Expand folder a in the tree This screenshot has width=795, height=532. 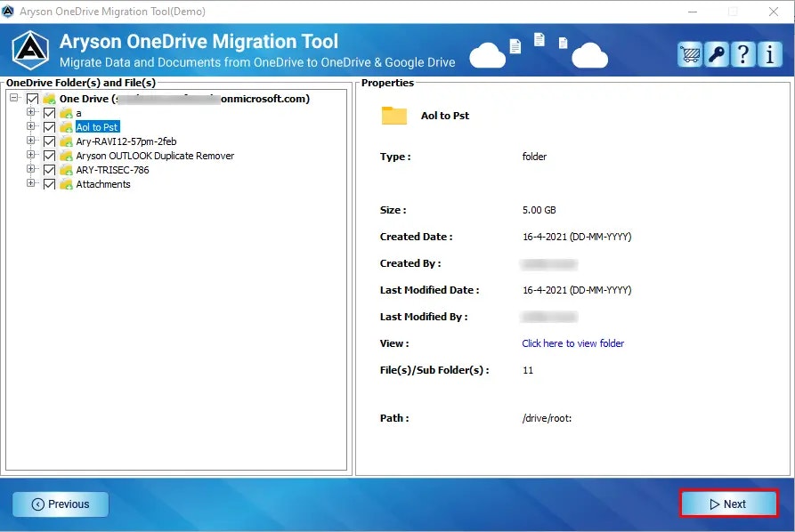pos(31,111)
